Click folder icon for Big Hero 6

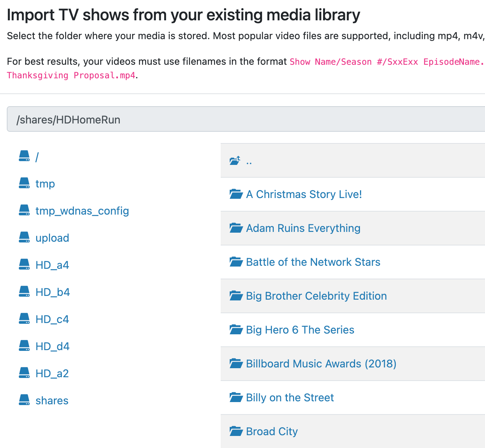click(x=236, y=330)
